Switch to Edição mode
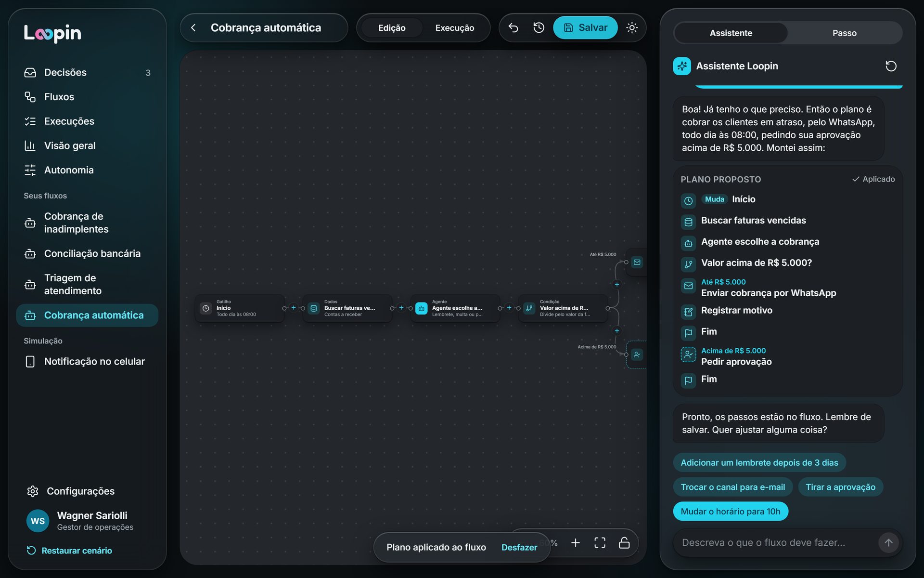 (392, 28)
